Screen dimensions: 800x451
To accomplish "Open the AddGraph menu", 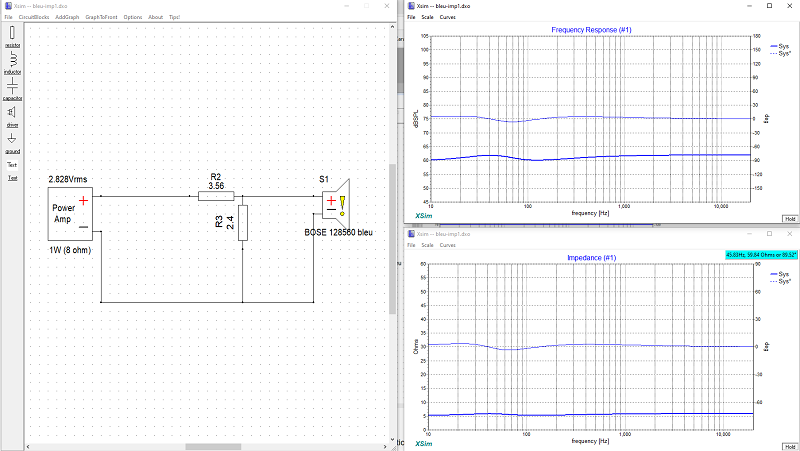I will coord(67,17).
